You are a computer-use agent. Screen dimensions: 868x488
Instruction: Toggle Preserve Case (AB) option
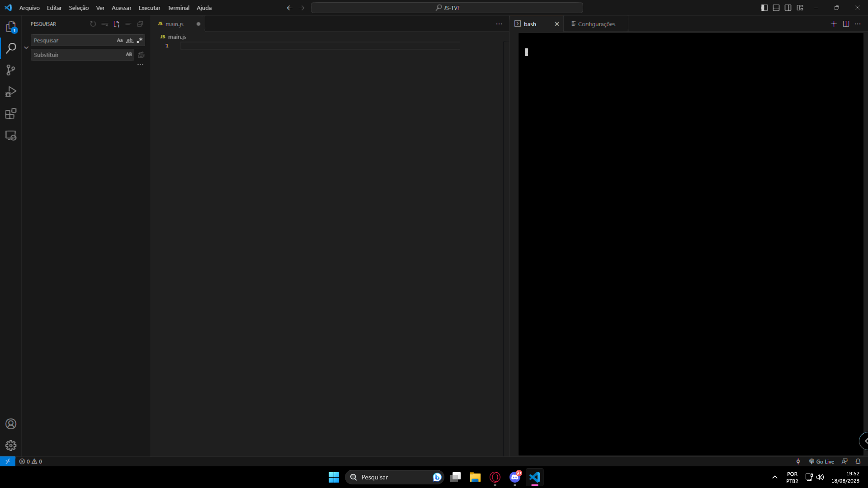129,54
